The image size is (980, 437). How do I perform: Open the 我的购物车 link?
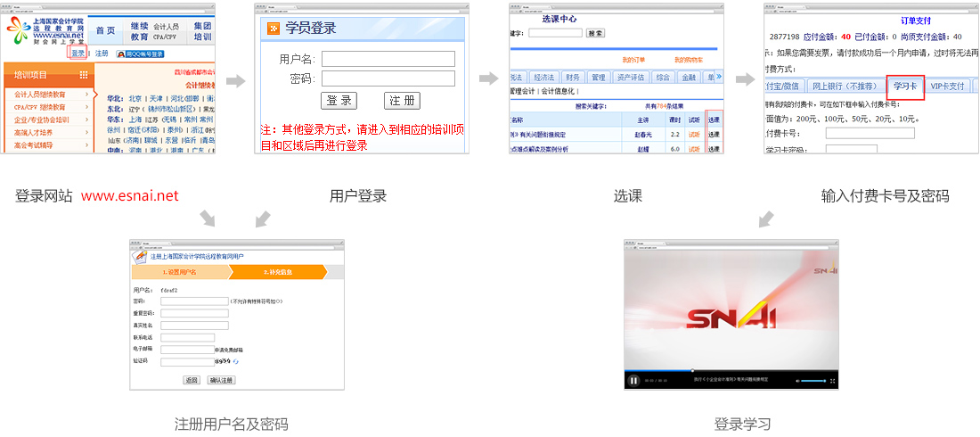click(x=688, y=60)
